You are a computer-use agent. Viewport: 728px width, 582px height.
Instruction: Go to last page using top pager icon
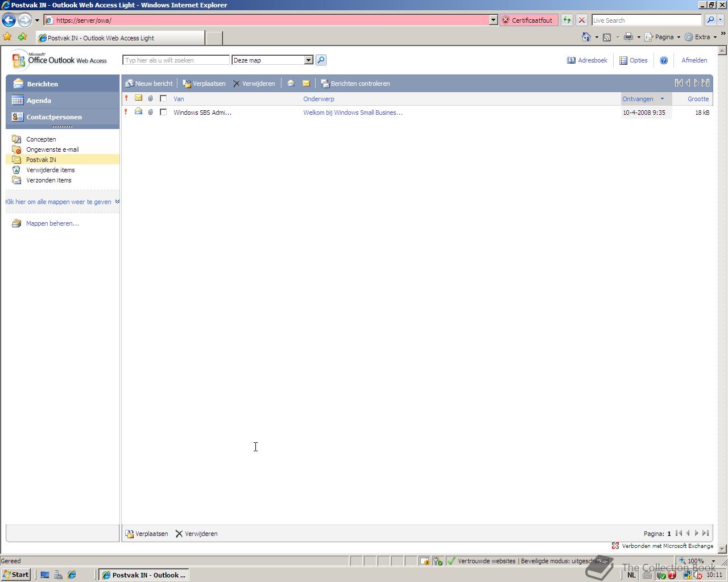pos(706,83)
